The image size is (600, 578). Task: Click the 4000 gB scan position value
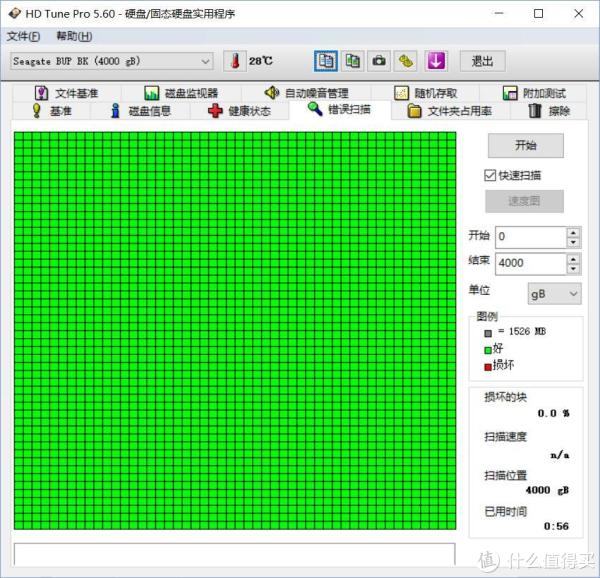(x=547, y=490)
